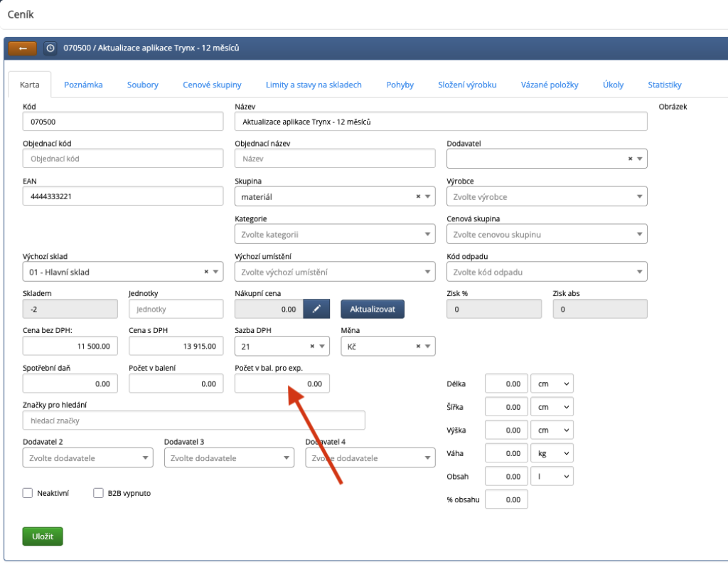Open the Výrobce dropdown
Screen dimensions: 728x582
(547, 196)
